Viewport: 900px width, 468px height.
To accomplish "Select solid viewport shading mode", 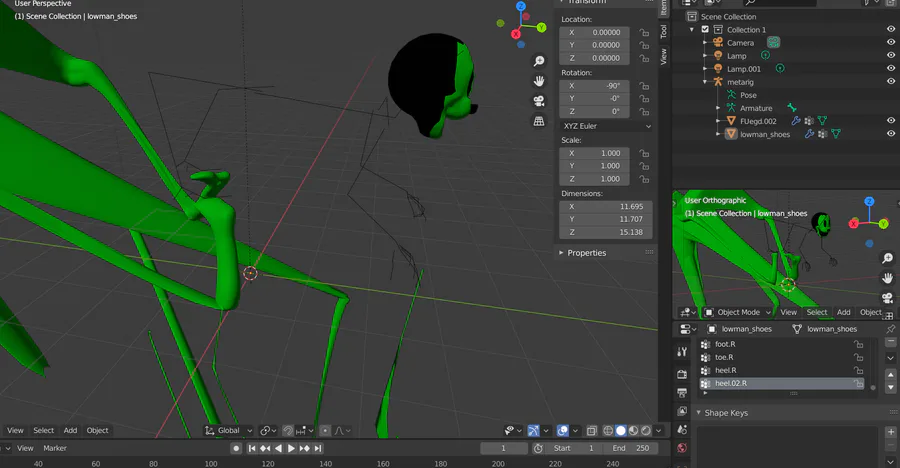I will click(620, 430).
